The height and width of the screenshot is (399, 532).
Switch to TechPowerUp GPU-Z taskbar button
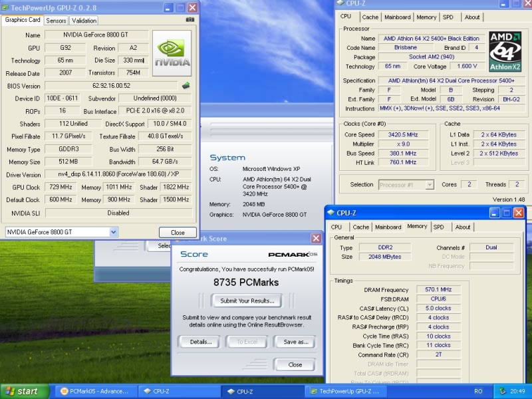pyautogui.click(x=346, y=391)
